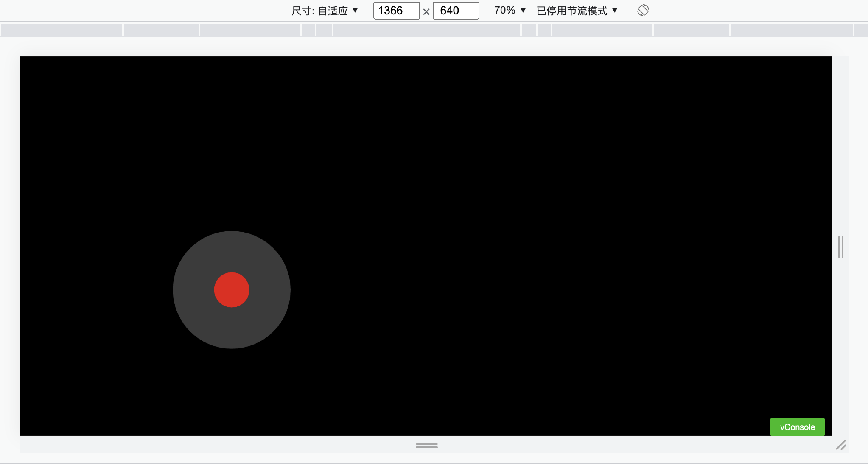Click the arrow beside 已停用节流模式 label
The width and height of the screenshot is (868, 466).
coord(615,10)
